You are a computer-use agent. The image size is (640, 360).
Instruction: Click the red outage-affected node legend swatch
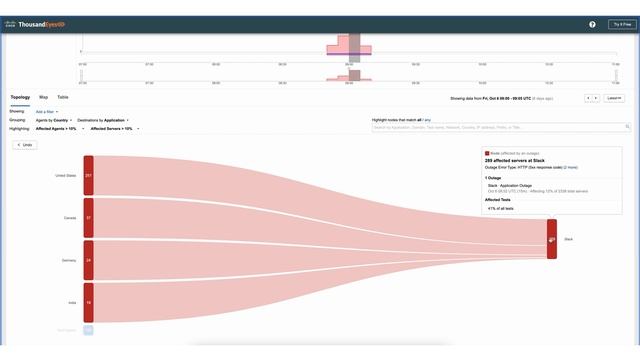(x=487, y=153)
